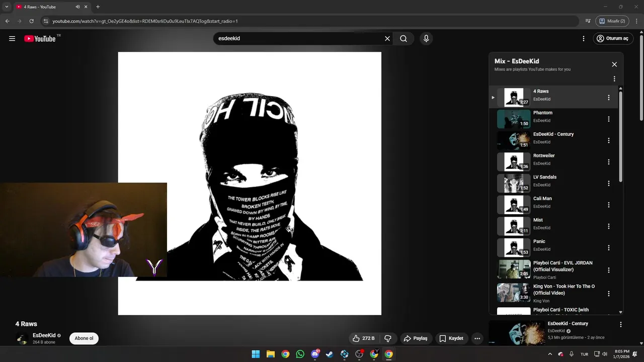Open Steam from taskbar
The height and width of the screenshot is (362, 644).
click(330, 354)
